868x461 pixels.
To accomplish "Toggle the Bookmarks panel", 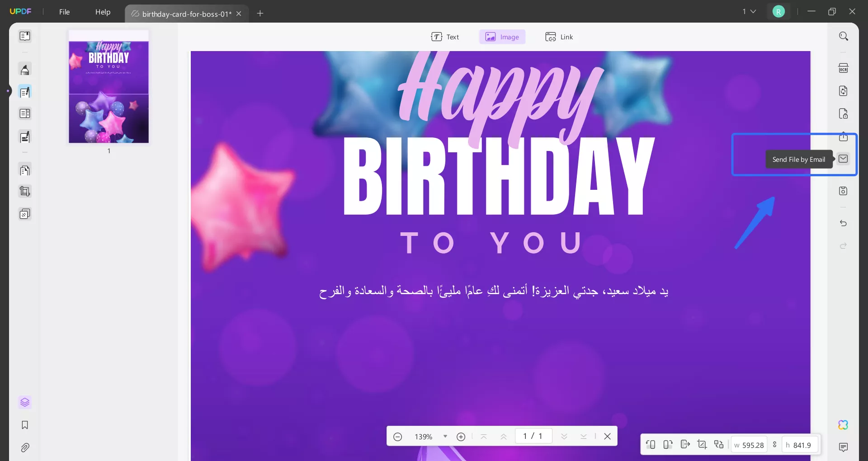I will click(x=25, y=425).
